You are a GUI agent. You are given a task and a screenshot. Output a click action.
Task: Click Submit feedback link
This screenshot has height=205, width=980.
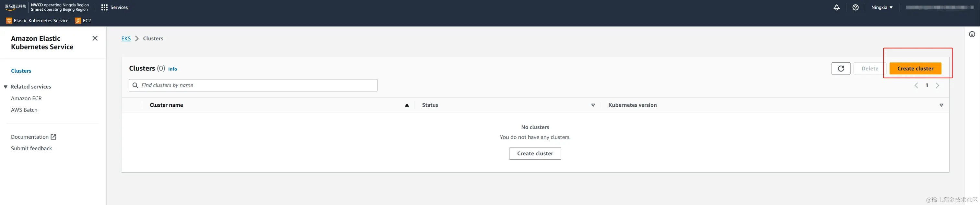click(31, 148)
